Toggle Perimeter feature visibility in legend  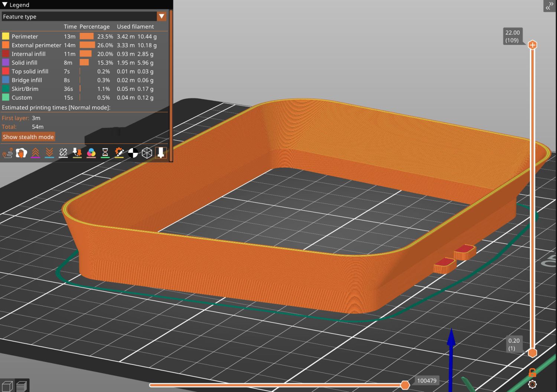click(x=25, y=36)
